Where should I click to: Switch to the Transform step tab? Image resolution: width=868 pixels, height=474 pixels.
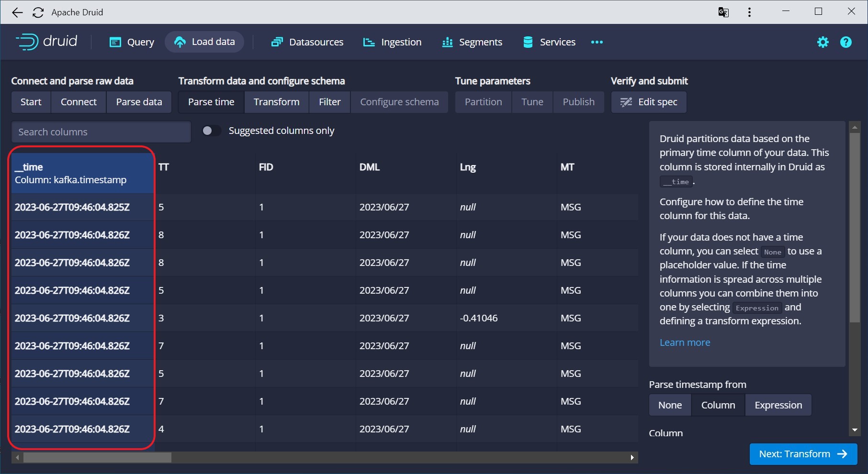(x=276, y=102)
